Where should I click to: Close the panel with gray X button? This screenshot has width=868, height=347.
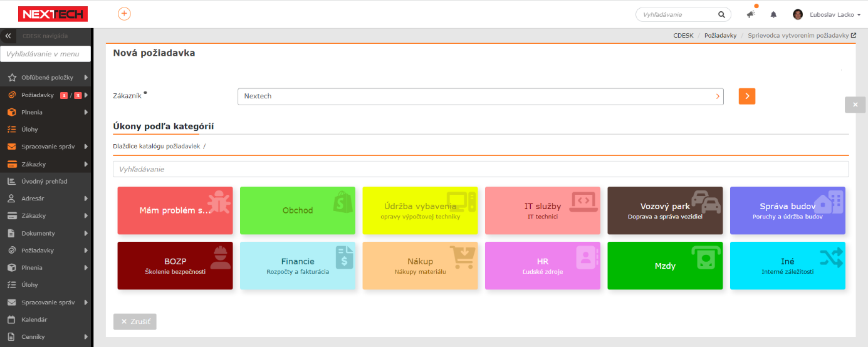[x=855, y=105]
